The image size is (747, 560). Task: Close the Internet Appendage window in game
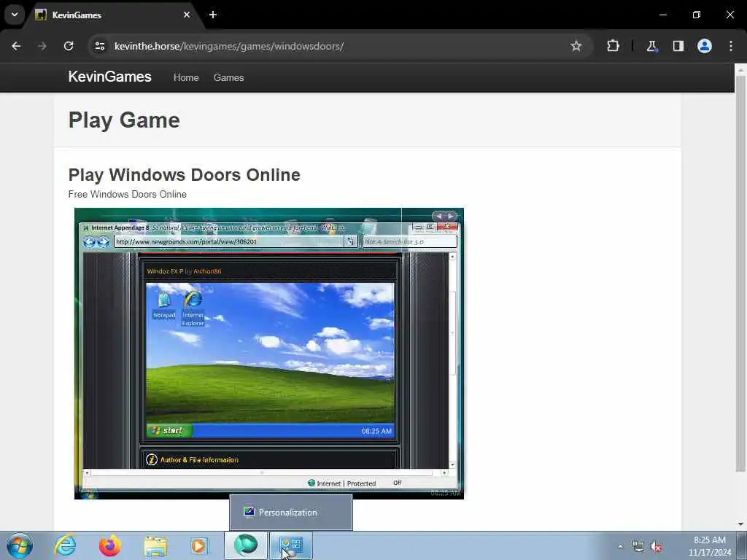(x=447, y=227)
